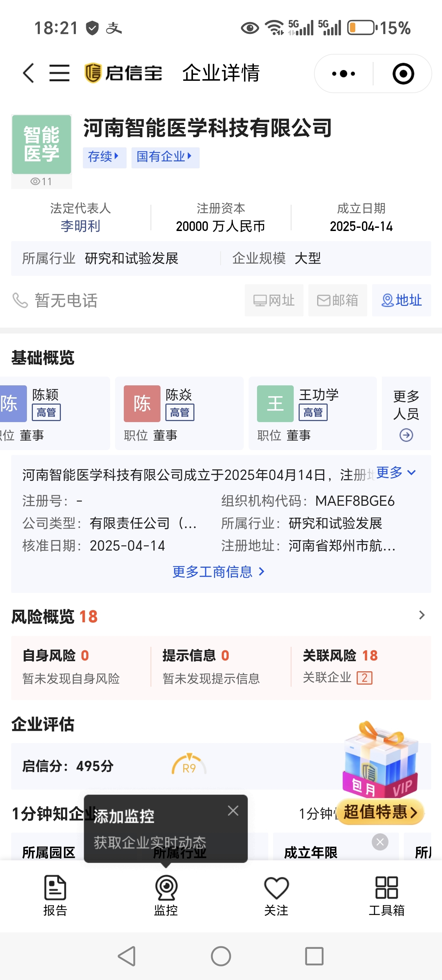This screenshot has width=442, height=980.
Task: Expand the 存续 status tag
Action: pos(105,157)
